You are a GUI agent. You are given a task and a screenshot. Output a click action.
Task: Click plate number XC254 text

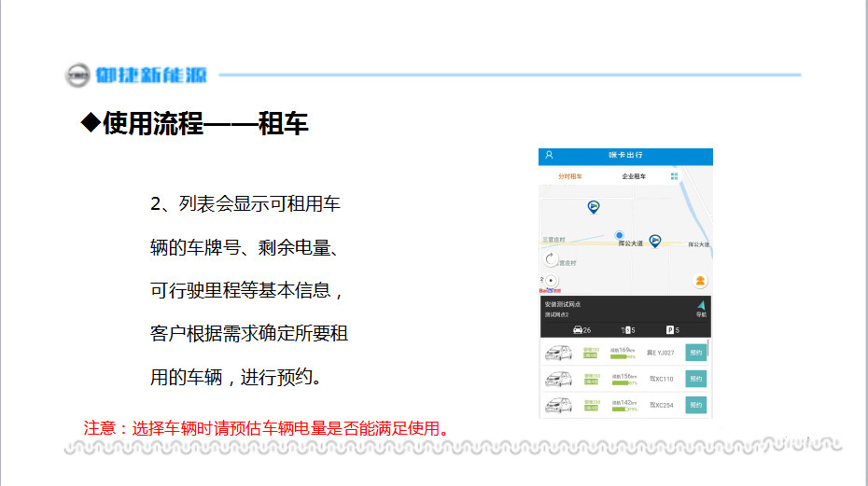tap(661, 405)
